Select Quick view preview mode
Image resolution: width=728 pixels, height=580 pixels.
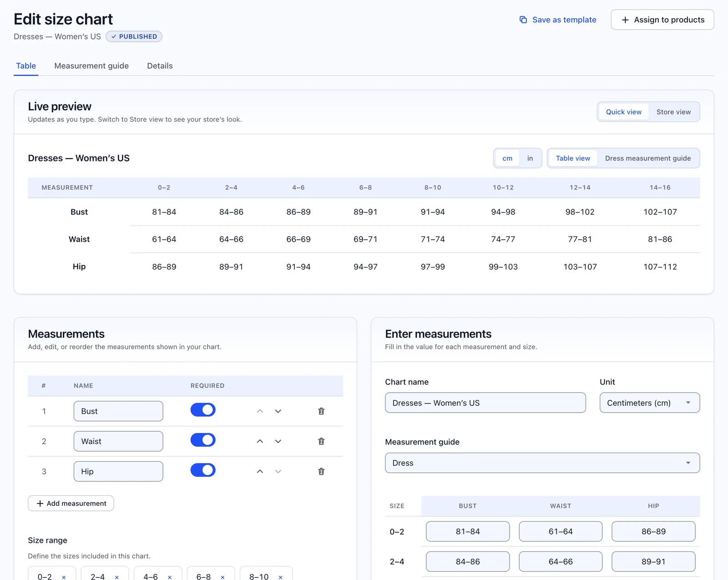pos(623,112)
